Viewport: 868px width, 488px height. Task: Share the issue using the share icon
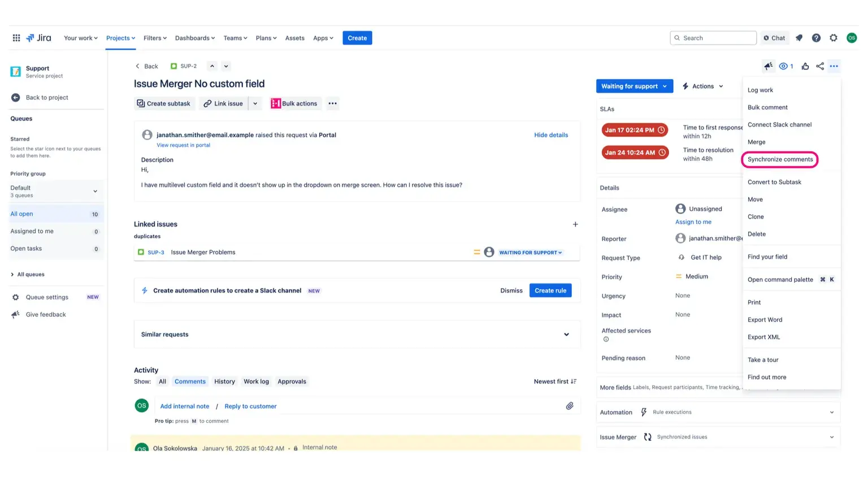[820, 66]
